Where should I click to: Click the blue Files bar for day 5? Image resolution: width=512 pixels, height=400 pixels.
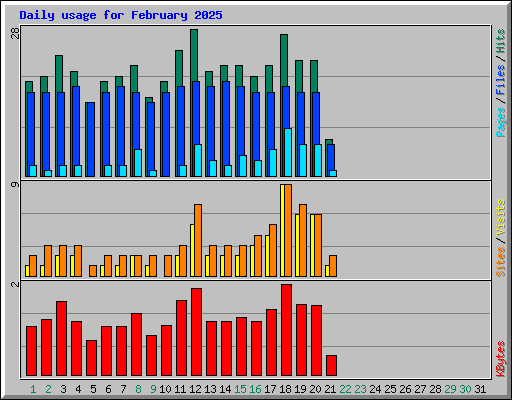[90, 139]
